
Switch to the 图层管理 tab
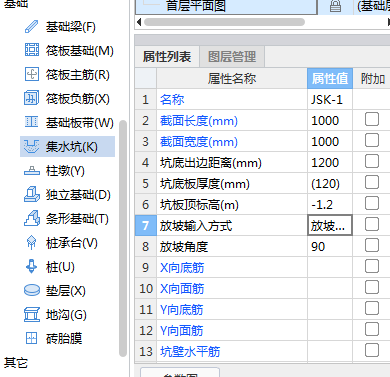point(232,57)
